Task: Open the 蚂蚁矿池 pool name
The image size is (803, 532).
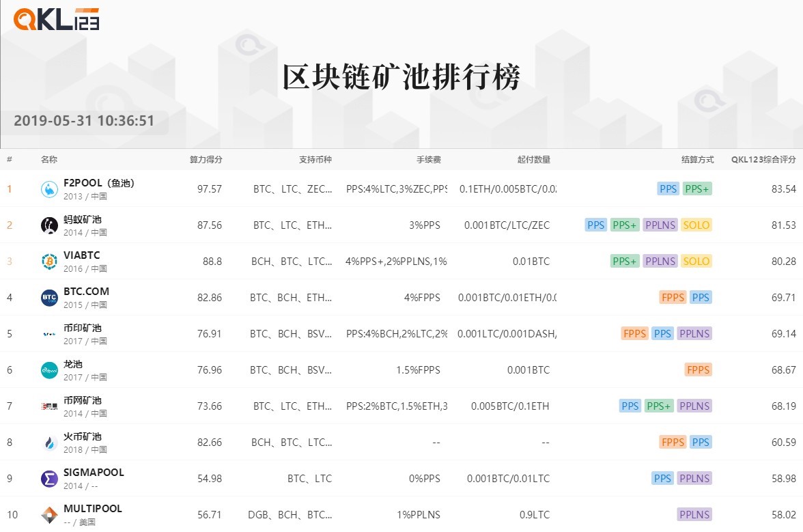Action: (83, 219)
